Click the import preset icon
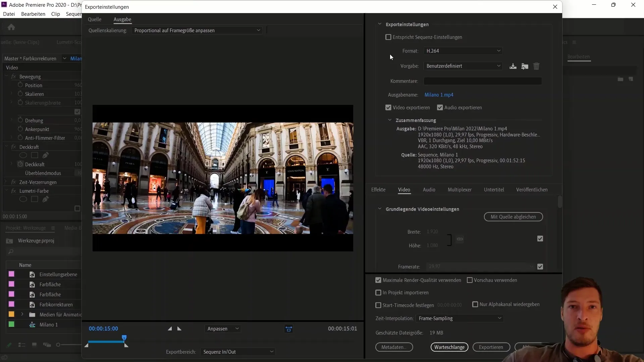Image resolution: width=644 pixels, height=362 pixels. pos(525,66)
